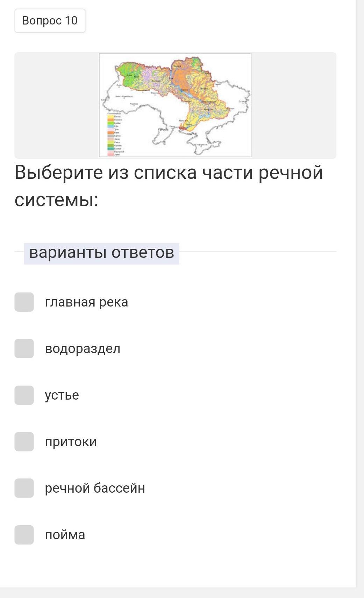364x598 pixels.
Task: Select the 'притоки' checkbox
Action: click(x=24, y=442)
